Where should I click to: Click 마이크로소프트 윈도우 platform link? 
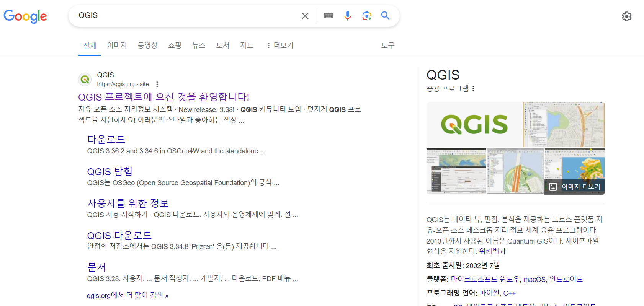click(485, 279)
